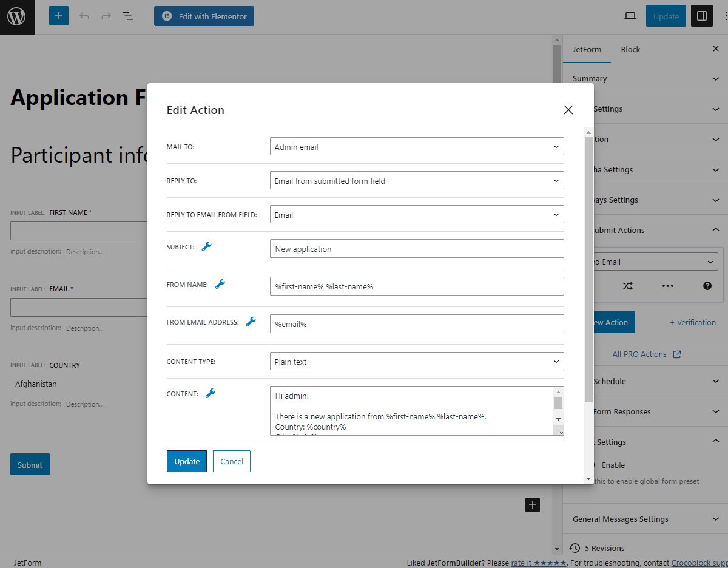
Task: Click the Undo arrow icon
Action: (x=84, y=16)
